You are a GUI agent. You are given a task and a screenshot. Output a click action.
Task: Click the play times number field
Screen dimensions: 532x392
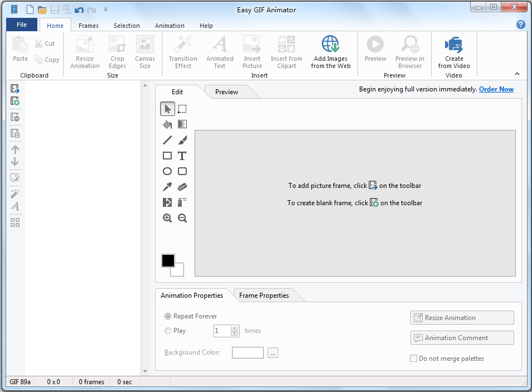pos(223,331)
